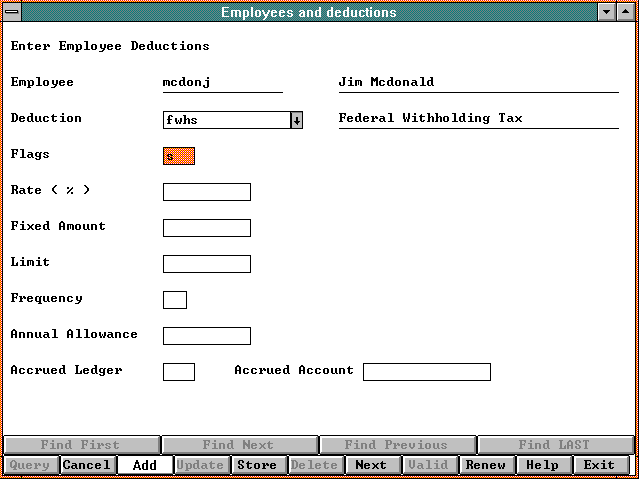
Task: Open the window system menu icon
Action: [x=11, y=12]
